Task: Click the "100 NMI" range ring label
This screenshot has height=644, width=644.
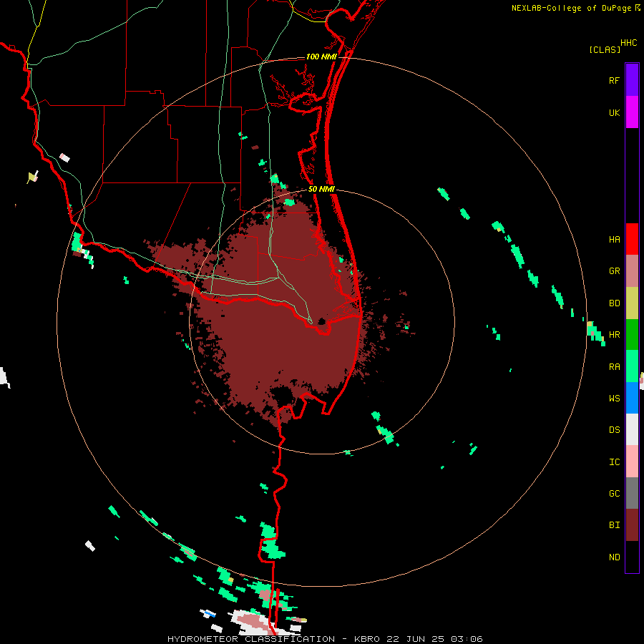Action: click(x=321, y=57)
